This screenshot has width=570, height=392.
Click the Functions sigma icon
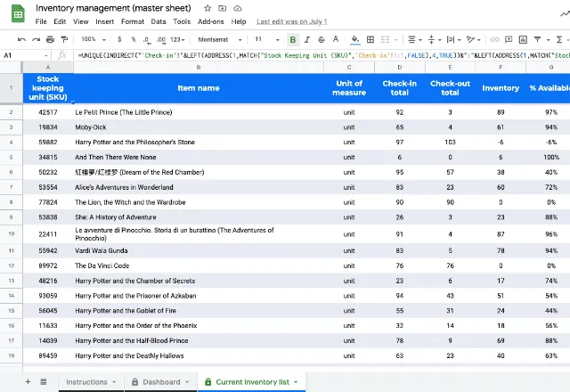559,39
